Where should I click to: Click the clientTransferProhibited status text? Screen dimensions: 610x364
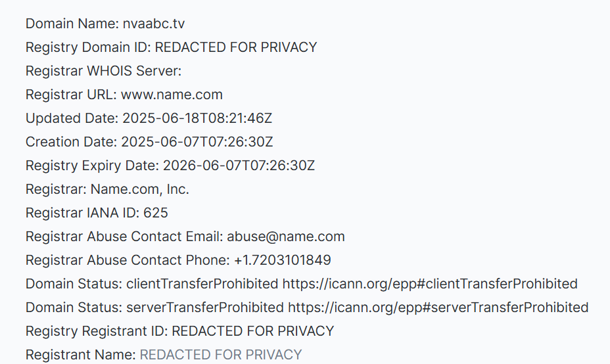click(202, 284)
